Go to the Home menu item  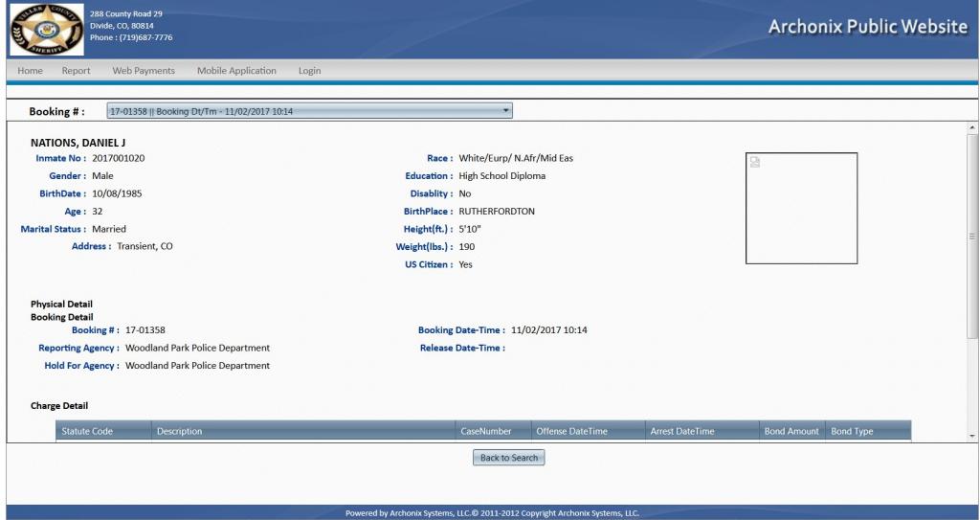(30, 71)
